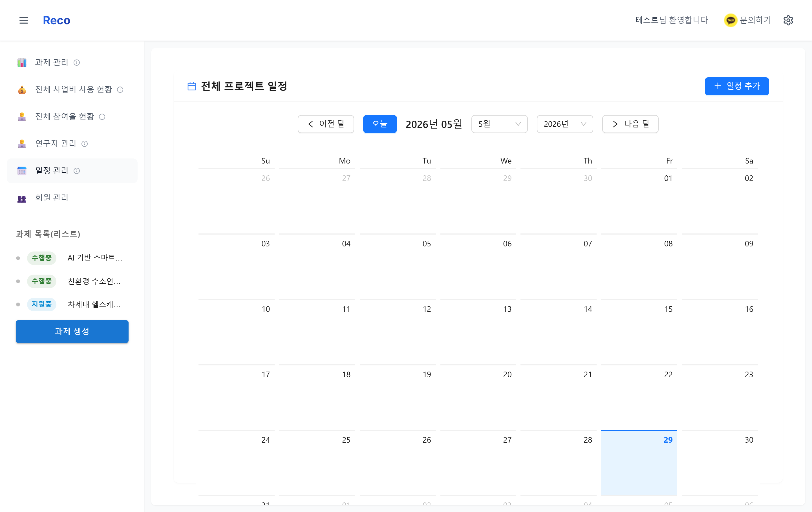Click the 전체 참여율 현황 person icon
This screenshot has width=812, height=512.
pyautogui.click(x=22, y=117)
